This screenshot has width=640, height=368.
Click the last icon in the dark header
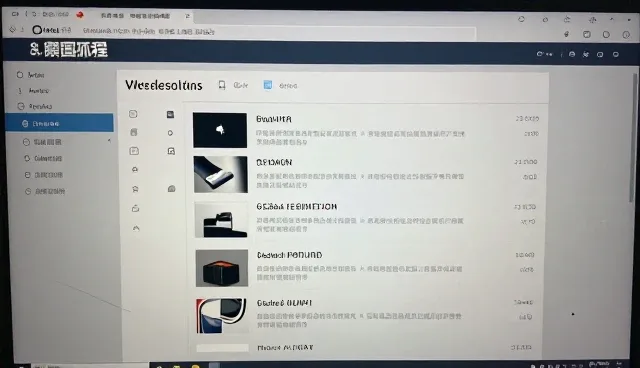(616, 54)
